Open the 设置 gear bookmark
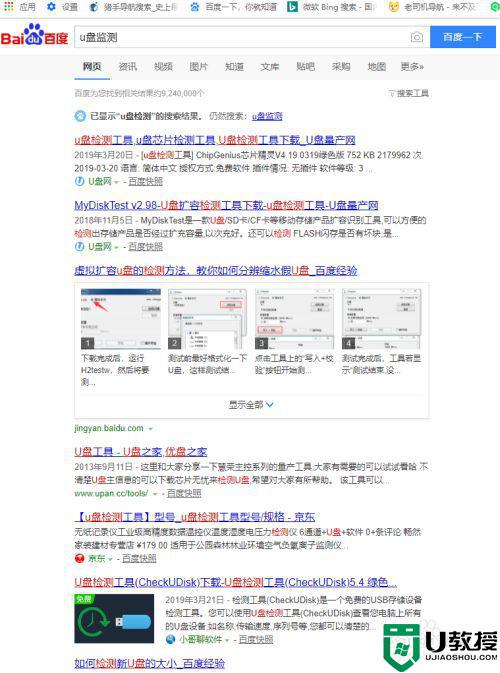This screenshot has height=673, width=500. tap(63, 7)
